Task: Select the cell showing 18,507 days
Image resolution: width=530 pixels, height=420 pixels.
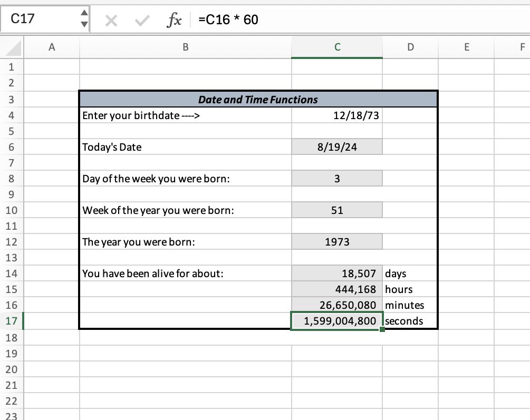Action: pyautogui.click(x=336, y=273)
